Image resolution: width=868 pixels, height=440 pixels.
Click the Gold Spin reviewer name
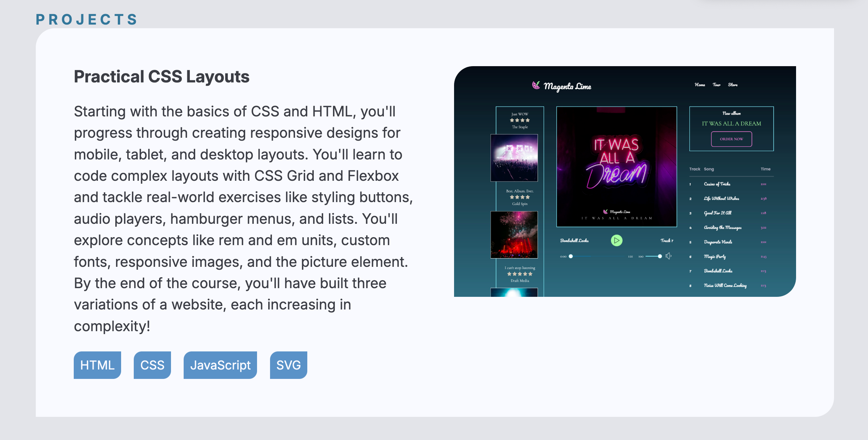coord(520,204)
